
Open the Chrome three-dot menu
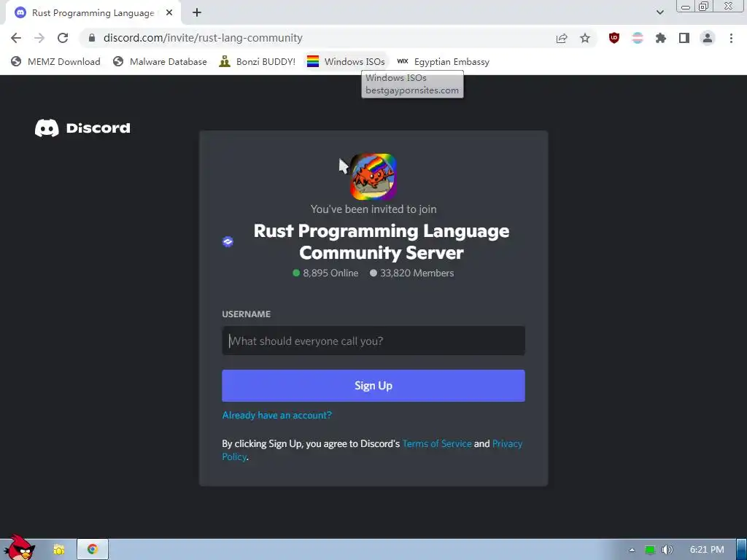731,38
